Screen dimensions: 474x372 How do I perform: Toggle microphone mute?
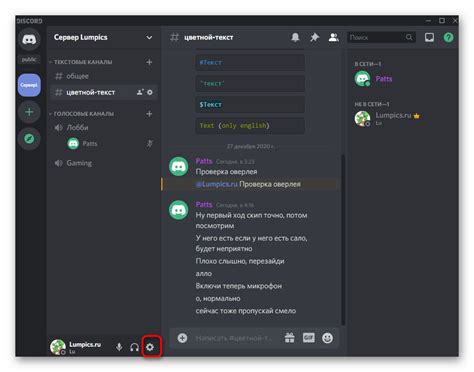tap(119, 347)
